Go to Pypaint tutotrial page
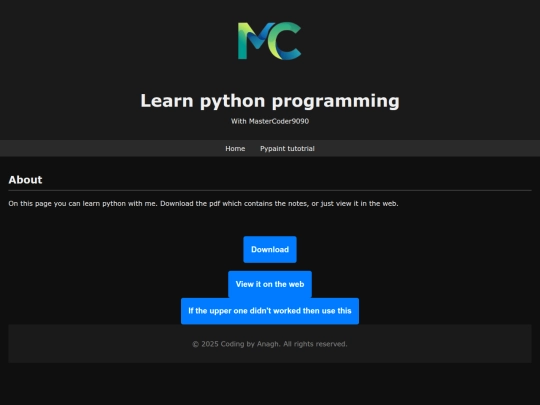Viewport: 540px width, 405px height. (287, 148)
